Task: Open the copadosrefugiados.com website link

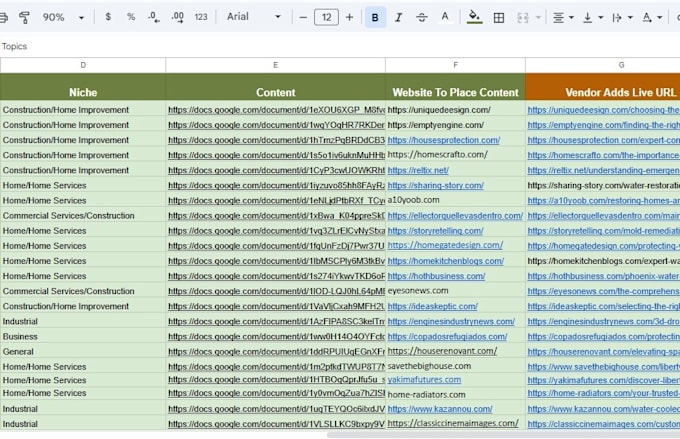Action: pos(447,337)
